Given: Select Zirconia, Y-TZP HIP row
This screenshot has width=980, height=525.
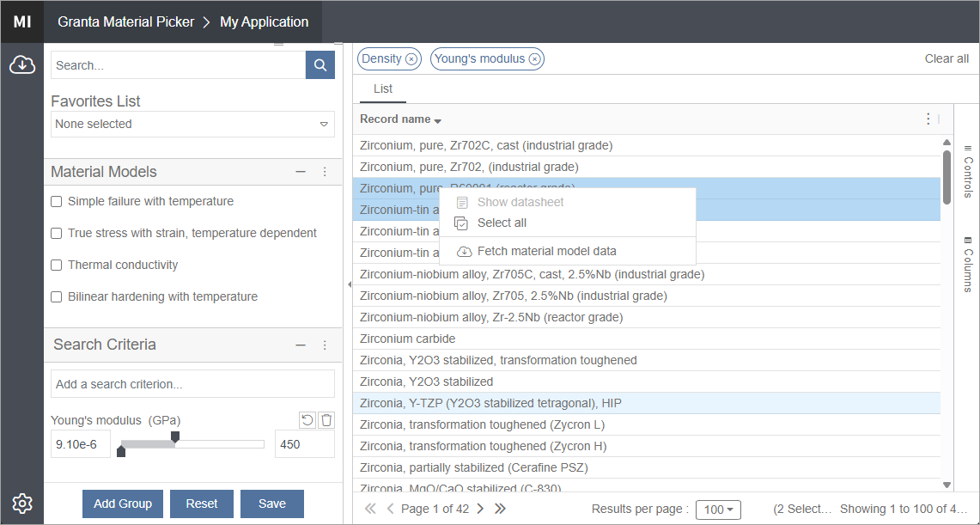Looking at the screenshot, I should [x=647, y=403].
